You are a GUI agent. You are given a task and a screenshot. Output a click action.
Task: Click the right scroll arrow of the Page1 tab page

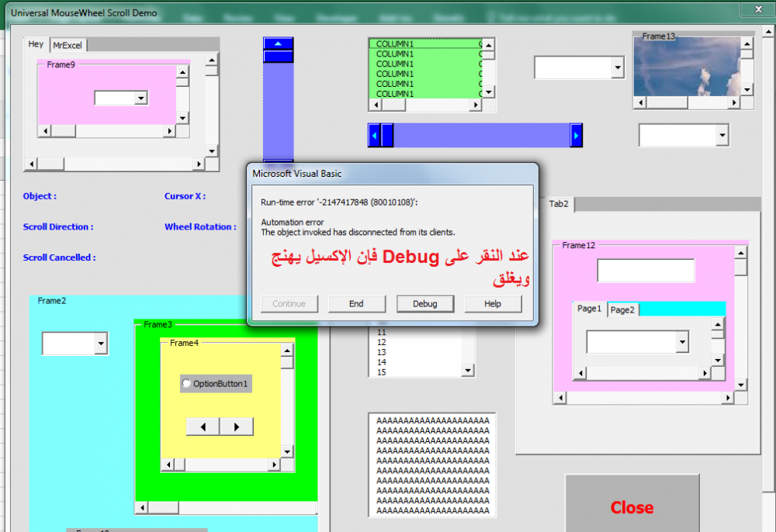pyautogui.click(x=705, y=373)
